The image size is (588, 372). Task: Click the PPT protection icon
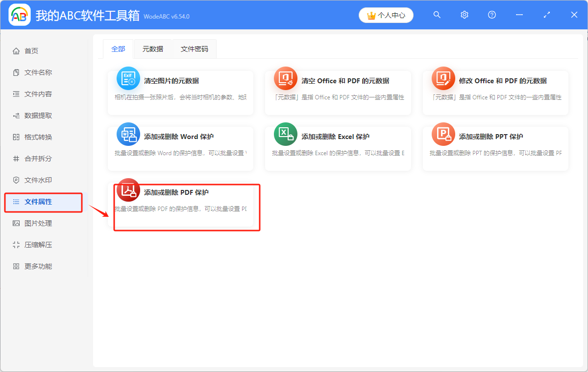[443, 134]
